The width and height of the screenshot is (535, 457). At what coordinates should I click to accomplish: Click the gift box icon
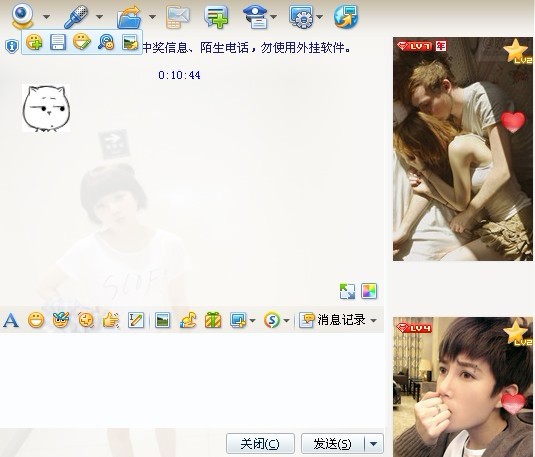coord(213,320)
